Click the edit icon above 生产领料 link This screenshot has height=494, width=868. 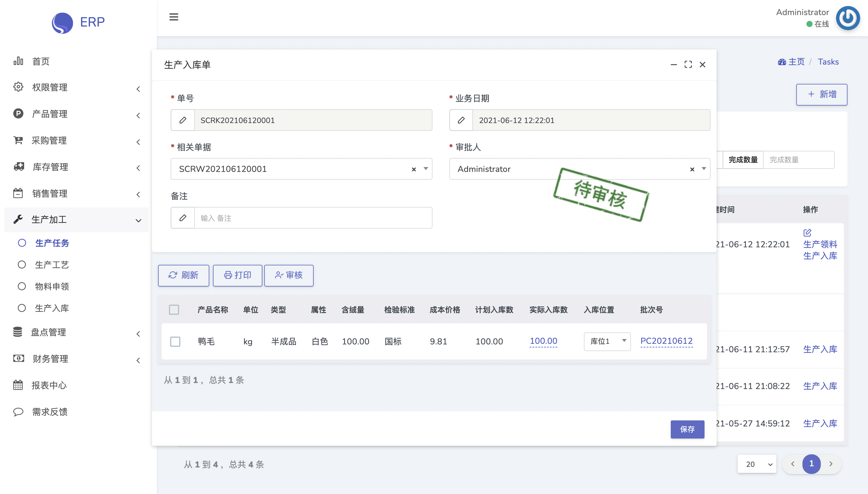[x=807, y=233]
